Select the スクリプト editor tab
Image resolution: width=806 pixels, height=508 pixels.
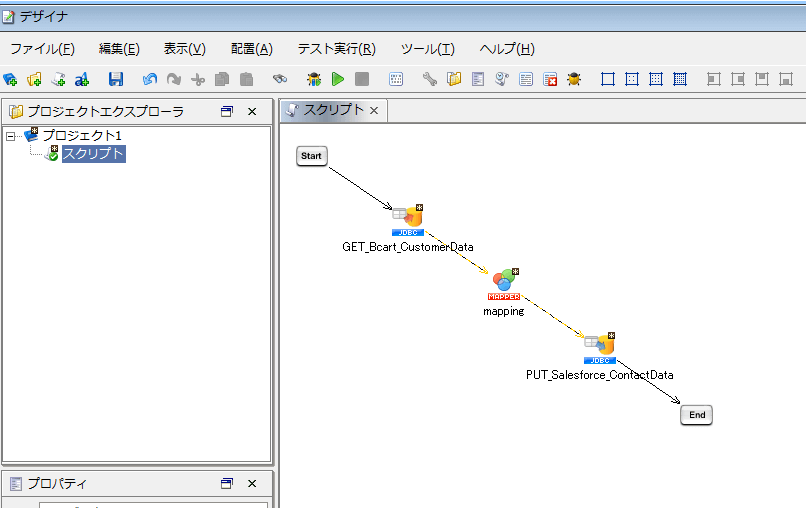333,110
